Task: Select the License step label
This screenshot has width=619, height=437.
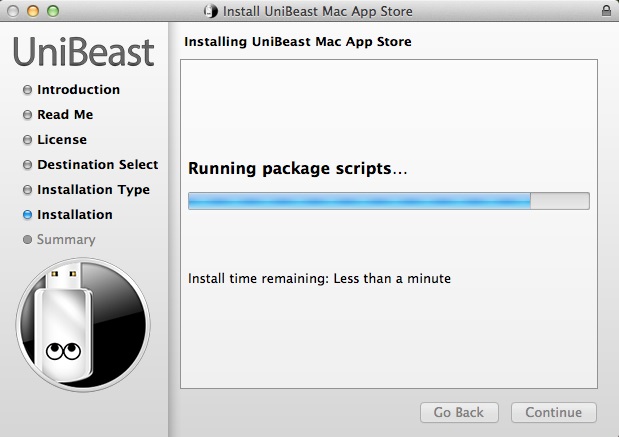Action: pyautogui.click(x=62, y=139)
